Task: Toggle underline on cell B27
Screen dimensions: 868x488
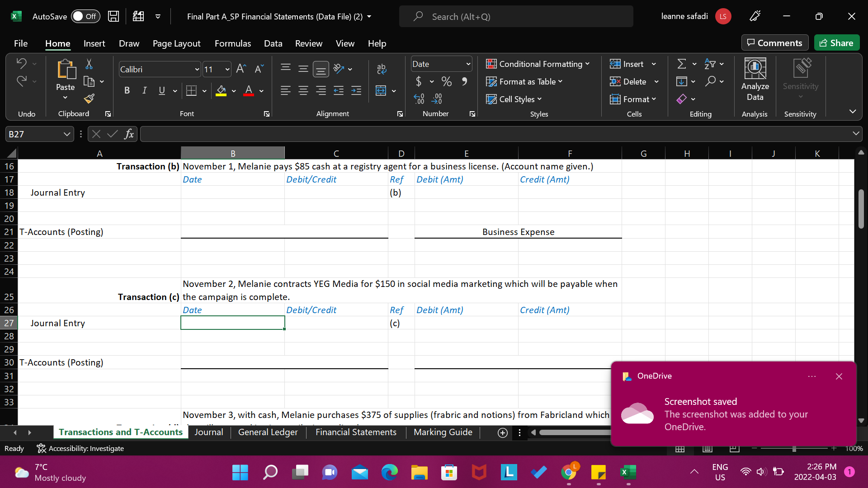Action: click(161, 90)
